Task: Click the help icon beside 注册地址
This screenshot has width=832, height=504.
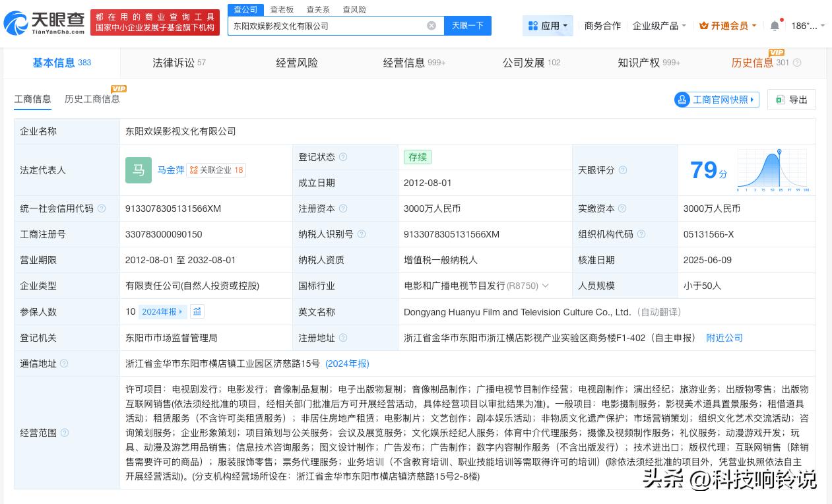Action: (343, 338)
